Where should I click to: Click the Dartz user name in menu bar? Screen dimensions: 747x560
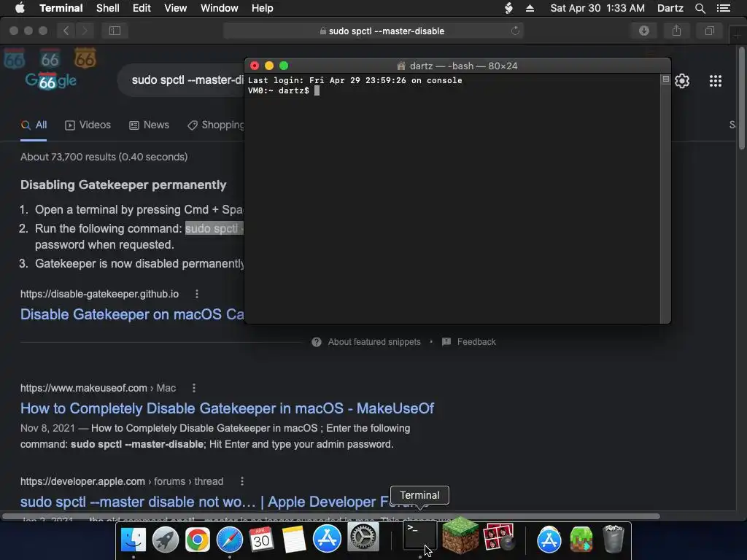pos(670,8)
